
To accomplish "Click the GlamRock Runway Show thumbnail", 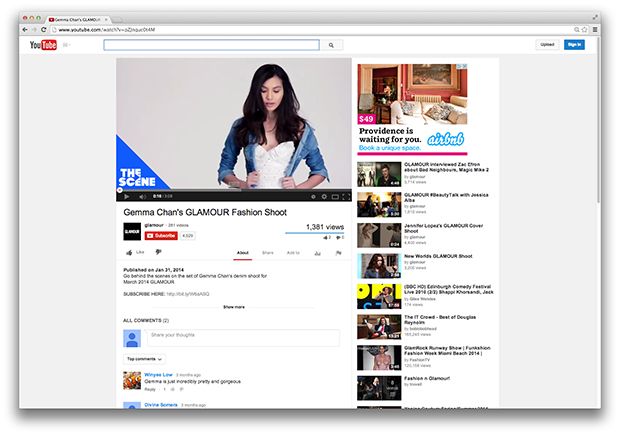I will 379,357.
